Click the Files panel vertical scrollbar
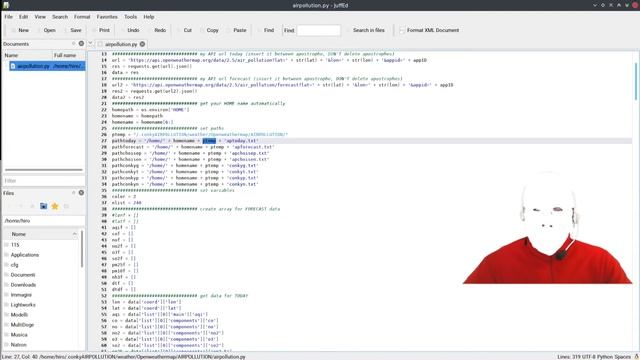This screenshot has height=360, width=640. pos(82,249)
